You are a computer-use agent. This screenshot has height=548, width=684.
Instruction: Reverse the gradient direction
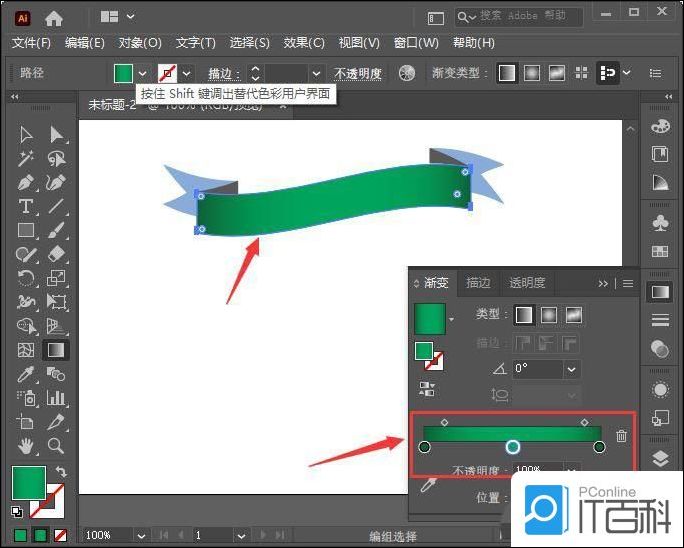427,388
